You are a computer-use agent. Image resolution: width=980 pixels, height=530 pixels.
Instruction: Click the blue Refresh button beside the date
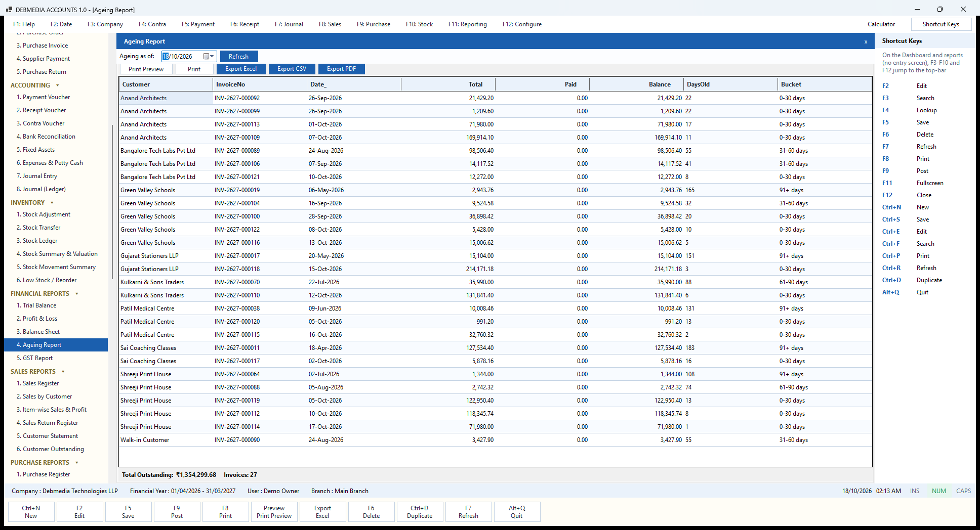(239, 57)
